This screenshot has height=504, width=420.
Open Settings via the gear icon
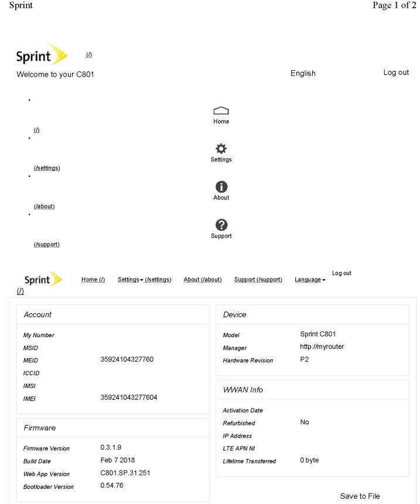[221, 149]
